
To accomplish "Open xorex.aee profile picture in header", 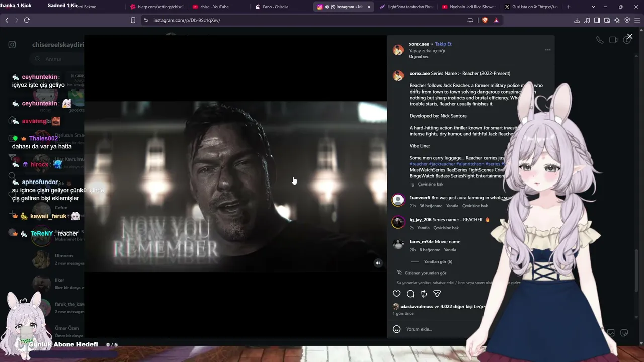I will coord(398,50).
